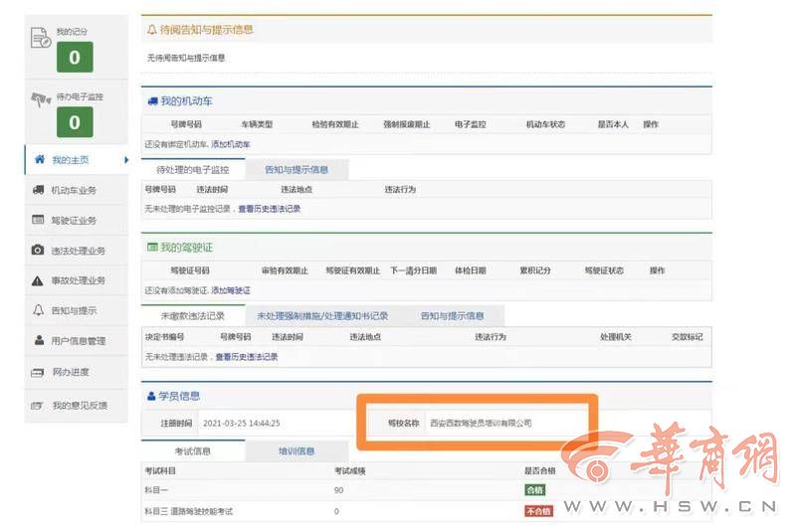This screenshot has width=796, height=532.
Task: Click 查看历史违法记录 link under 电子监控记录
Action: click(x=270, y=209)
